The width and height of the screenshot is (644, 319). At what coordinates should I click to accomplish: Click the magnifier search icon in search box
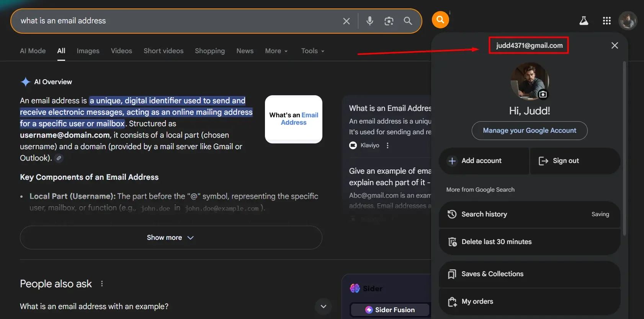click(x=408, y=21)
